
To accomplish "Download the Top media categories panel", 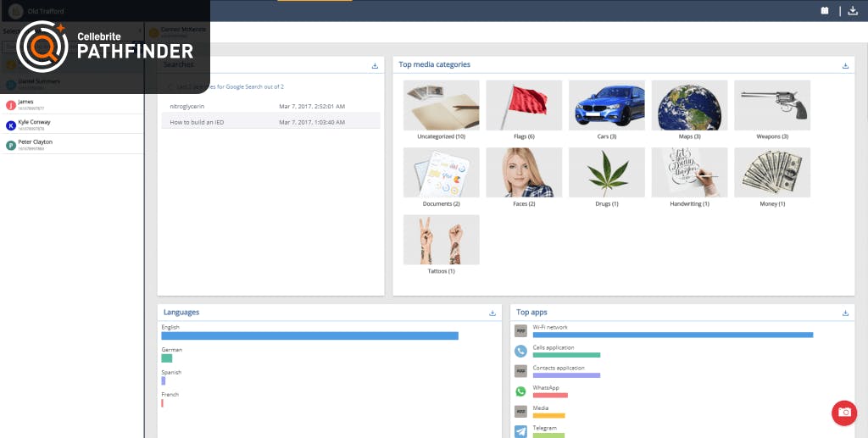I will (x=845, y=65).
